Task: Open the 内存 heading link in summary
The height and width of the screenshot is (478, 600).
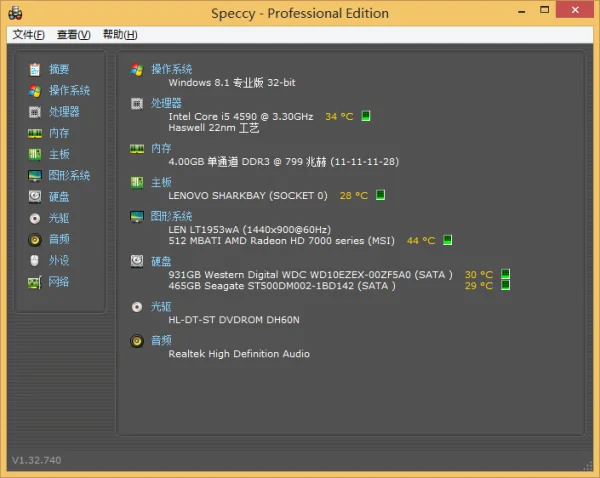Action: (x=161, y=148)
